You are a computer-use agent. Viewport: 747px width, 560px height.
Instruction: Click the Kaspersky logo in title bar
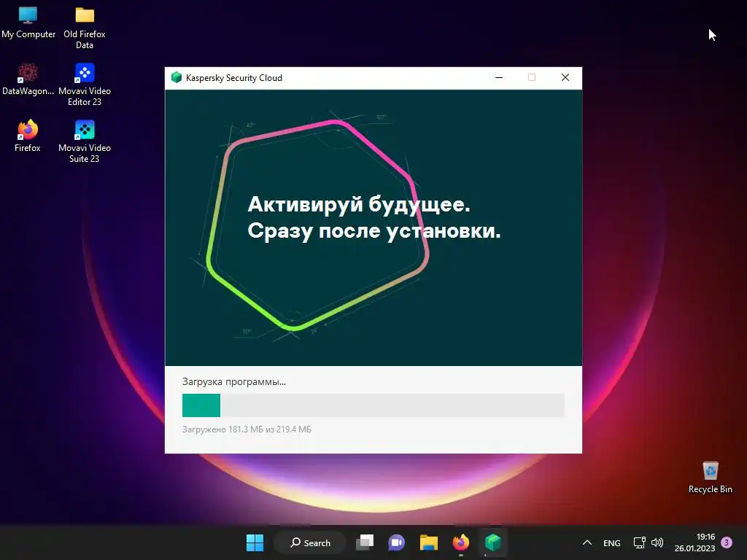coord(177,77)
